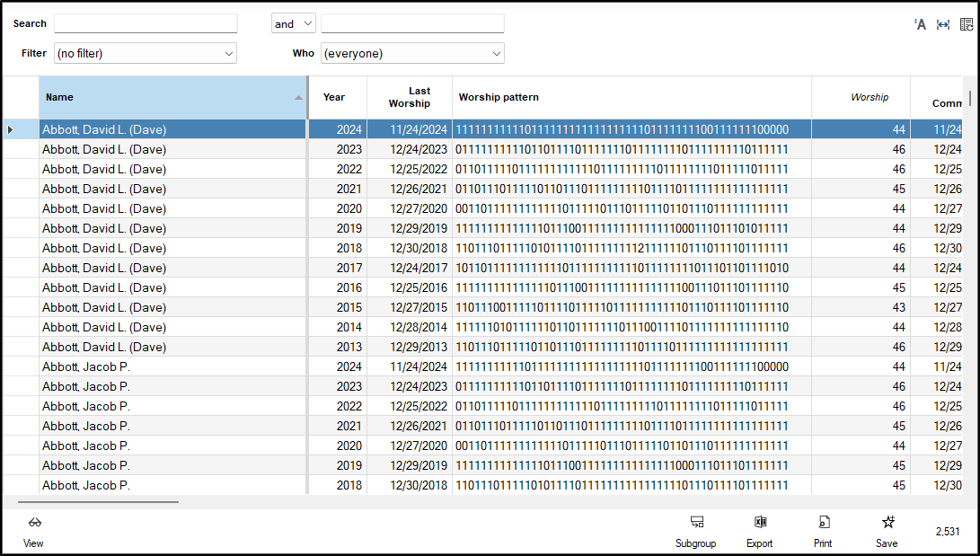Screen dimensions: 980x556
Task: Open the Filter dropdown
Action: pyautogui.click(x=146, y=54)
